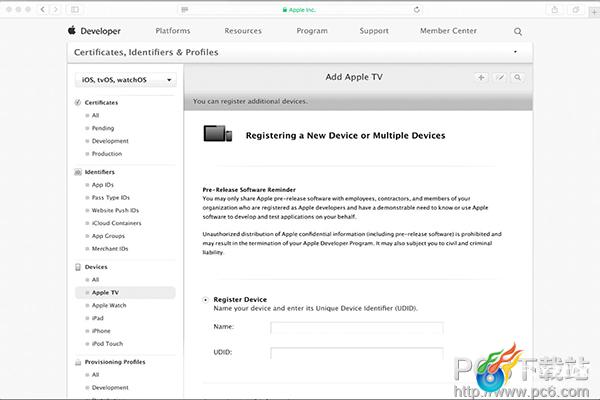The height and width of the screenshot is (400, 600).
Task: Select Development under Provisioning Profiles
Action: click(x=110, y=387)
